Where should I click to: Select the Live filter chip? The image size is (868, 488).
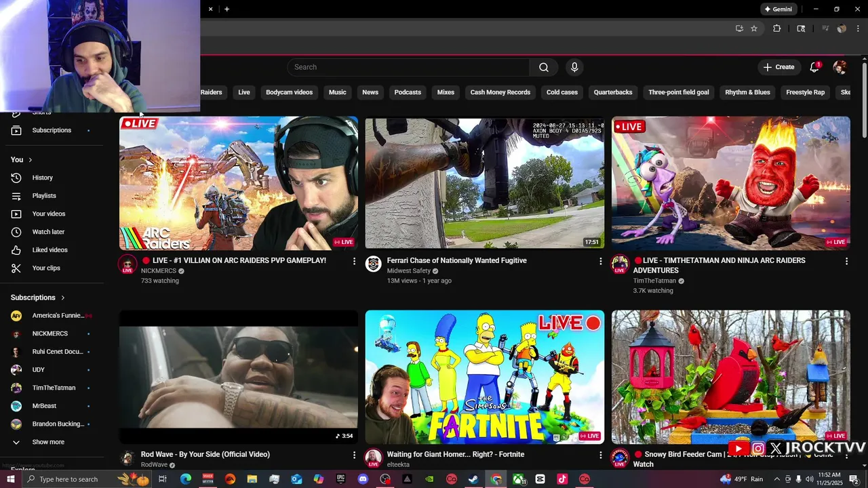click(244, 92)
